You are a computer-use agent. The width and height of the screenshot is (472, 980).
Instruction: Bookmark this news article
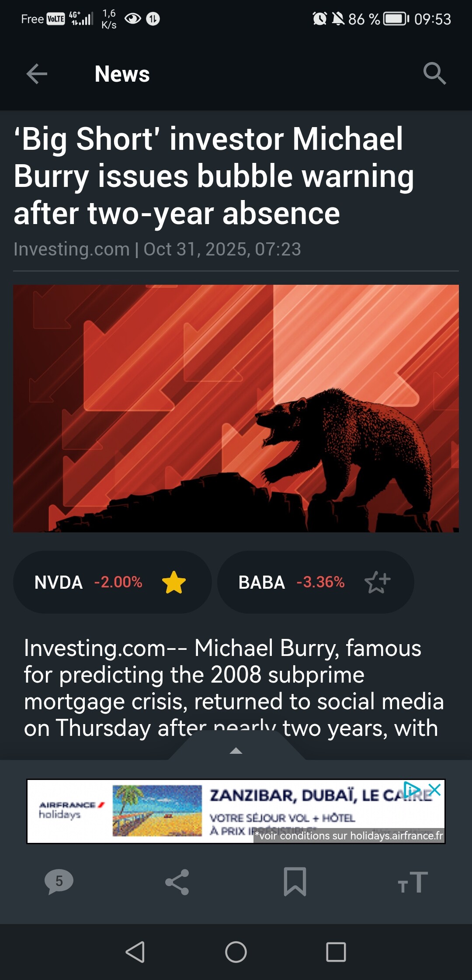pyautogui.click(x=295, y=882)
